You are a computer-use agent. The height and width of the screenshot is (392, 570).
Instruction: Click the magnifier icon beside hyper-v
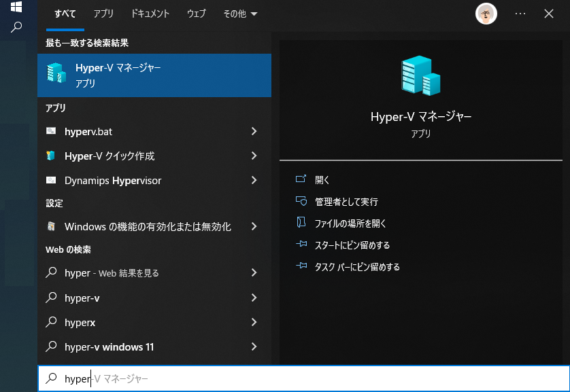51,298
